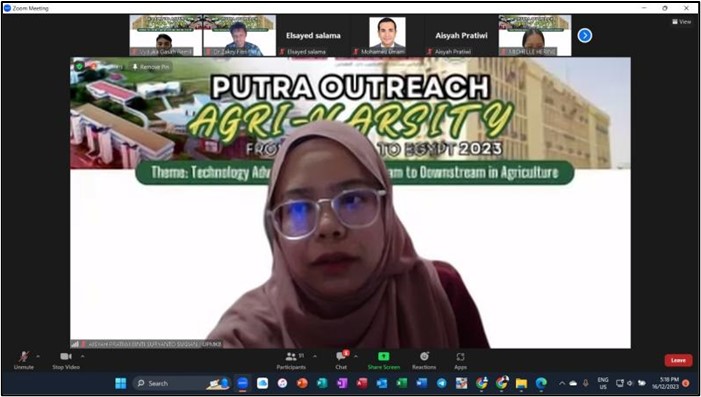Open the Participants panel

click(291, 360)
